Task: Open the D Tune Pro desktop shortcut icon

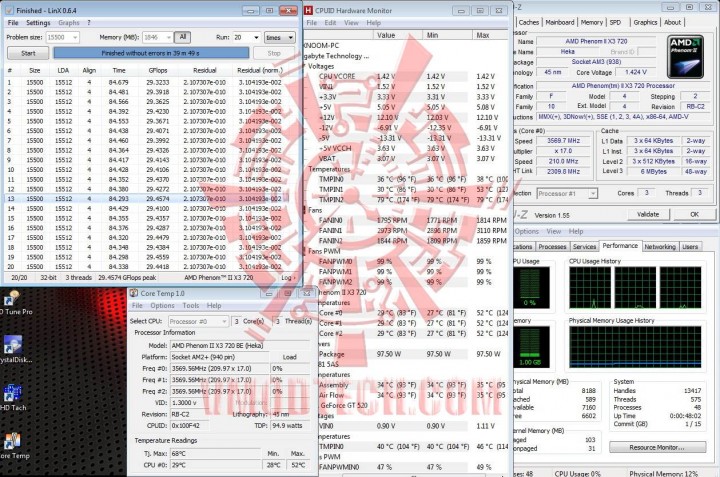Action: click(11, 298)
